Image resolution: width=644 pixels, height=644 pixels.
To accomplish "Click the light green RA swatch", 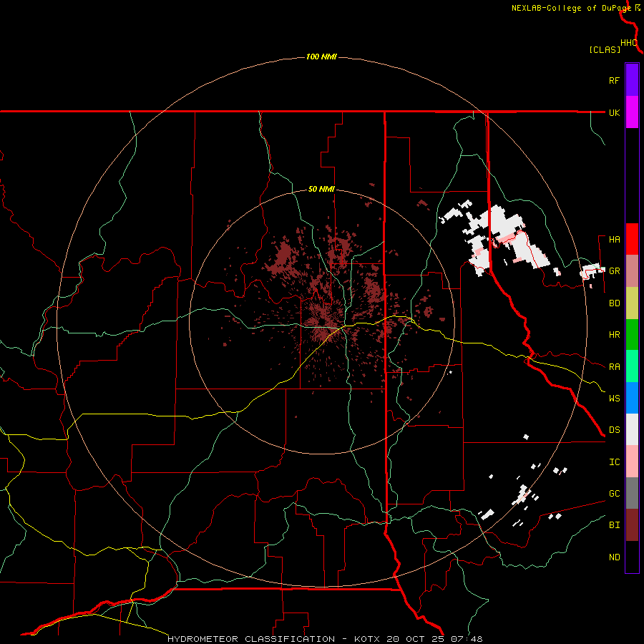I will click(x=632, y=366).
